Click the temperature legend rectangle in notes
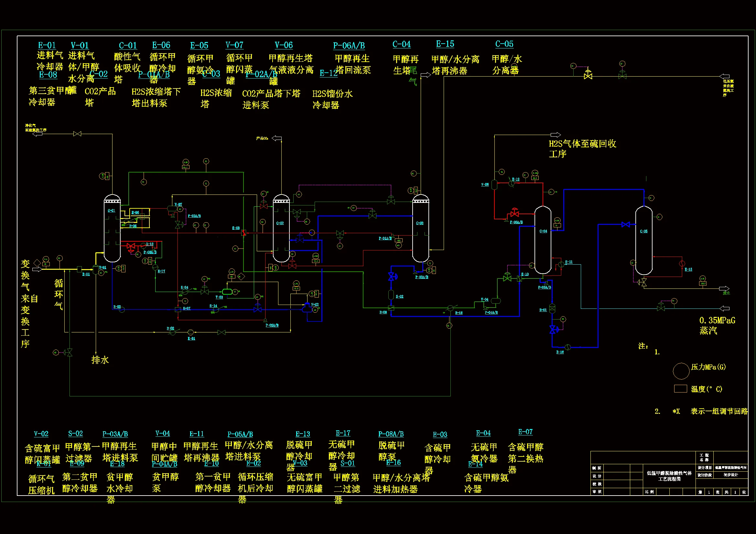This screenshot has height=534, width=756. point(680,389)
